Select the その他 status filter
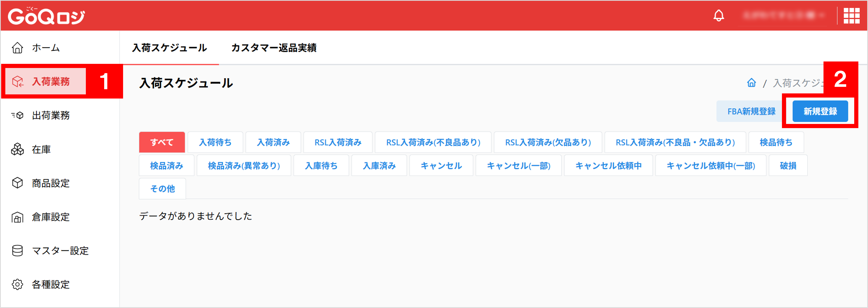Viewport: 868px width, 308px height. (162, 189)
